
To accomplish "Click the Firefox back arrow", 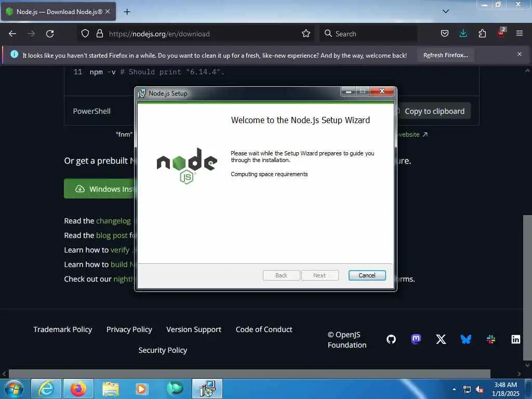I will [12, 34].
